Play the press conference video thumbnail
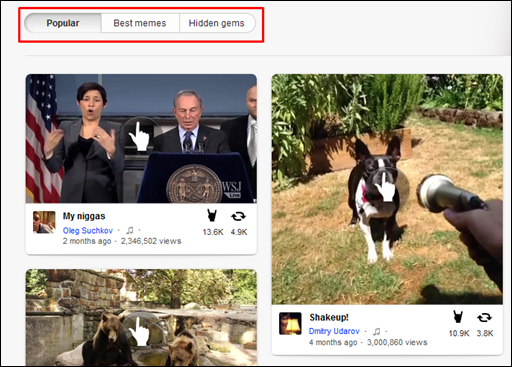This screenshot has width=512, height=367. pos(141,138)
